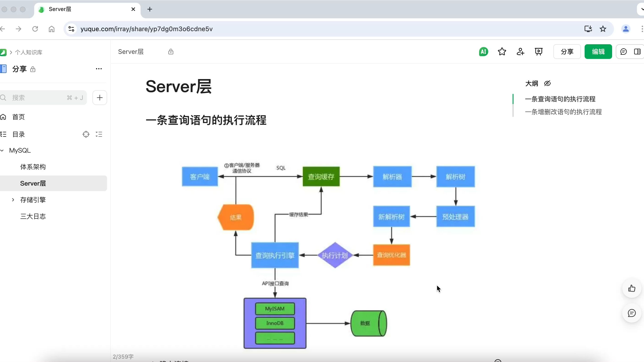Click the 分享 knowledge base title
644x362 pixels.
[19, 69]
